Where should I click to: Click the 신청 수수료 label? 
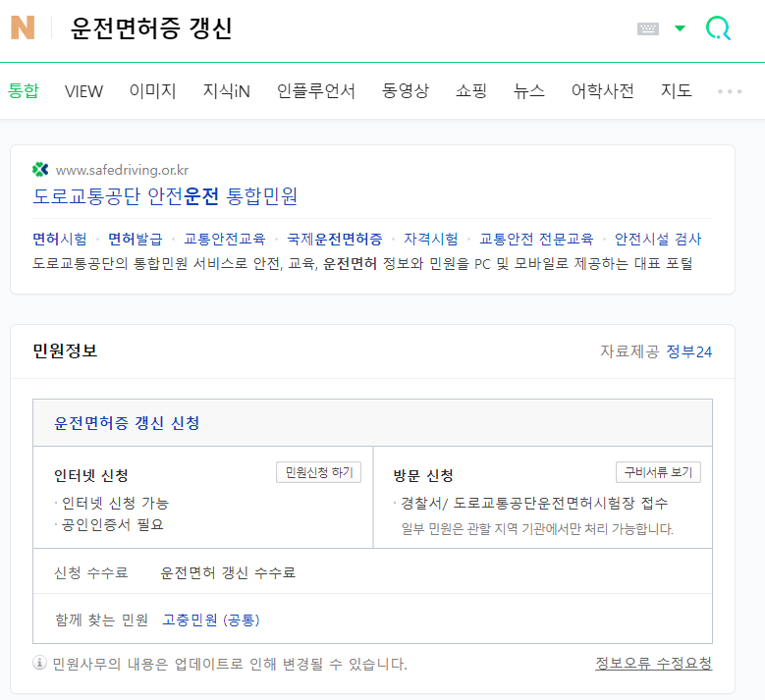tap(91, 572)
